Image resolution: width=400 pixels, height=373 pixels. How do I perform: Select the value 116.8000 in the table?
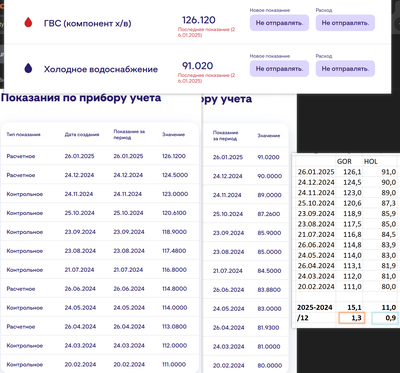coord(174,270)
